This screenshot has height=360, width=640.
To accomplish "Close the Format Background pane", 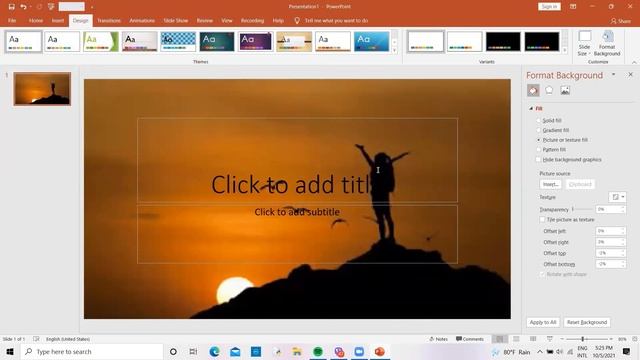I will (x=630, y=75).
